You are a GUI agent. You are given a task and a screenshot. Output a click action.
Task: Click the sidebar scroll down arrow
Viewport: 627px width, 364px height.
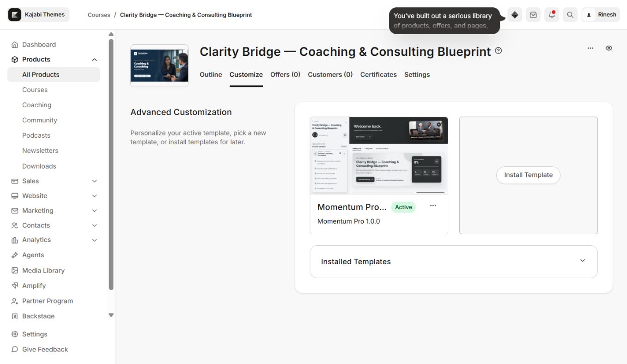pos(111,315)
